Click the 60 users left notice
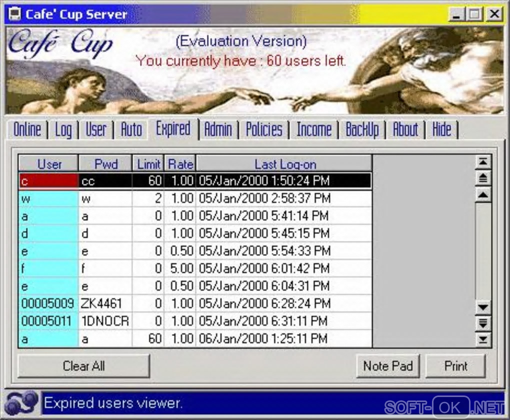Screen dimensions: 510x420 tap(240, 61)
